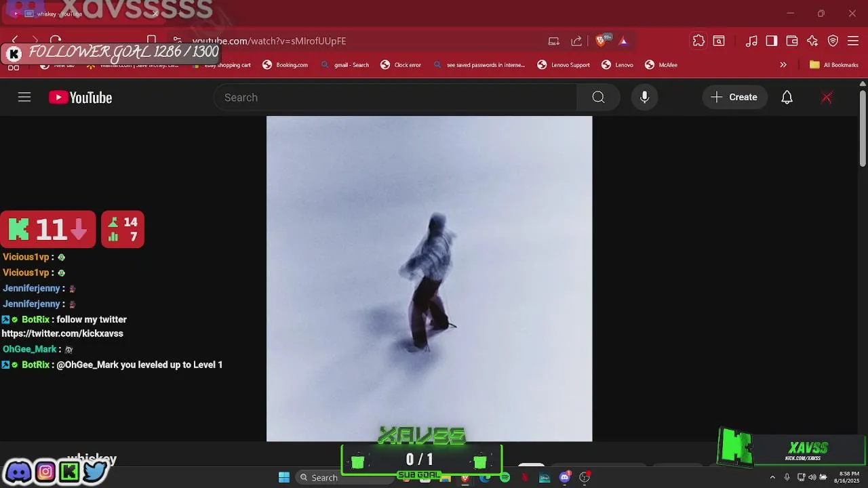Open the YouTube account avatar menu

click(827, 98)
